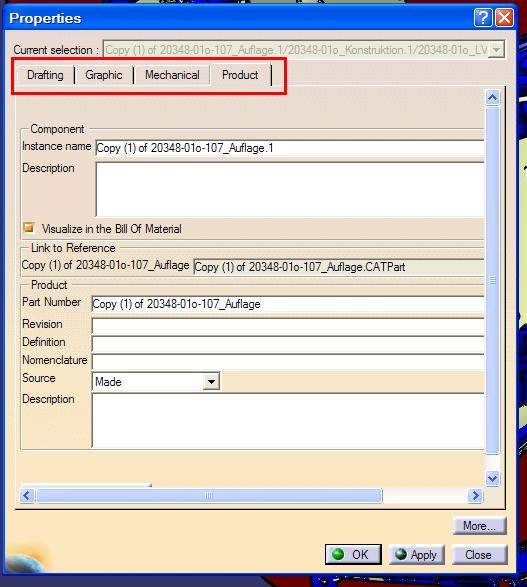Click the horizontal scrollbar right arrow
Image resolution: width=527 pixels, height=587 pixels.
pyautogui.click(x=475, y=496)
